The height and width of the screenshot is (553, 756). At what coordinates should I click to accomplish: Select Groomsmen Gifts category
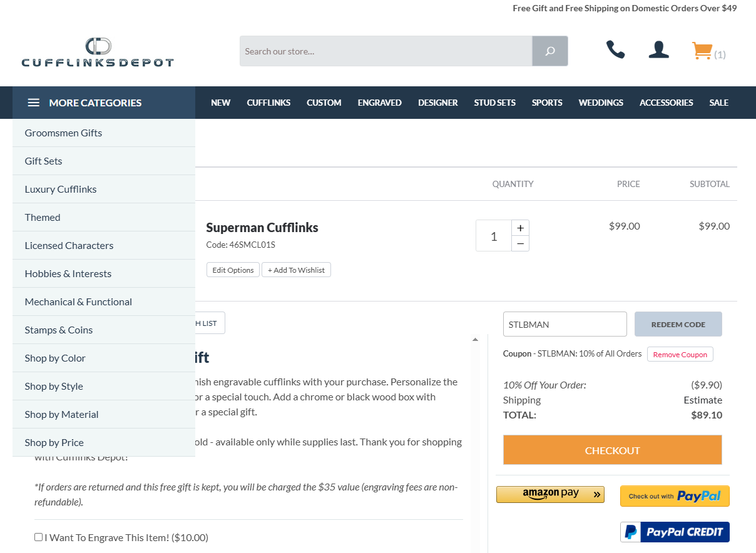(x=104, y=133)
